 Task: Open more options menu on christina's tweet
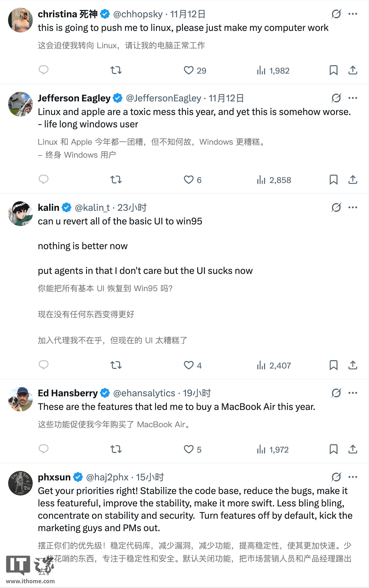click(x=353, y=14)
